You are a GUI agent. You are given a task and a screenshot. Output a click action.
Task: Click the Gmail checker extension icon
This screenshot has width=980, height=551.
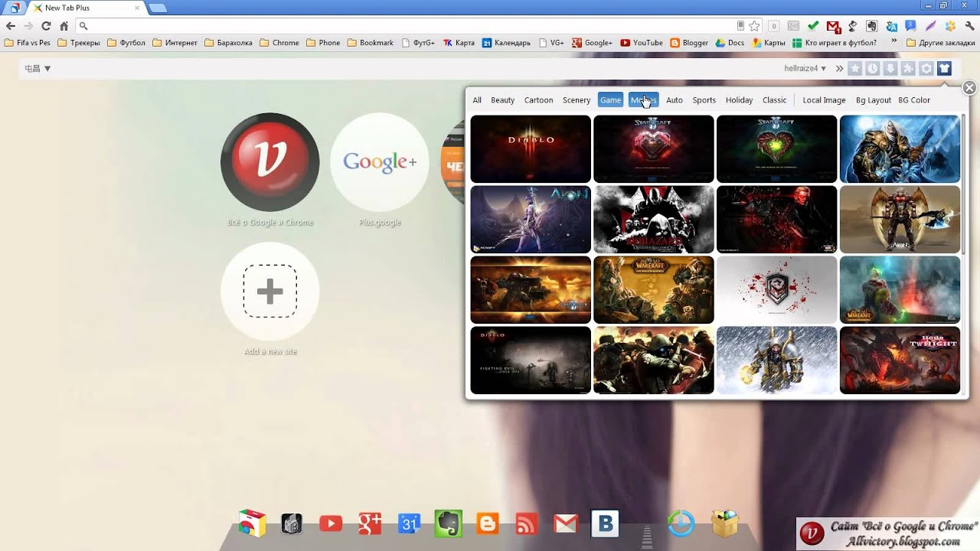[833, 26]
